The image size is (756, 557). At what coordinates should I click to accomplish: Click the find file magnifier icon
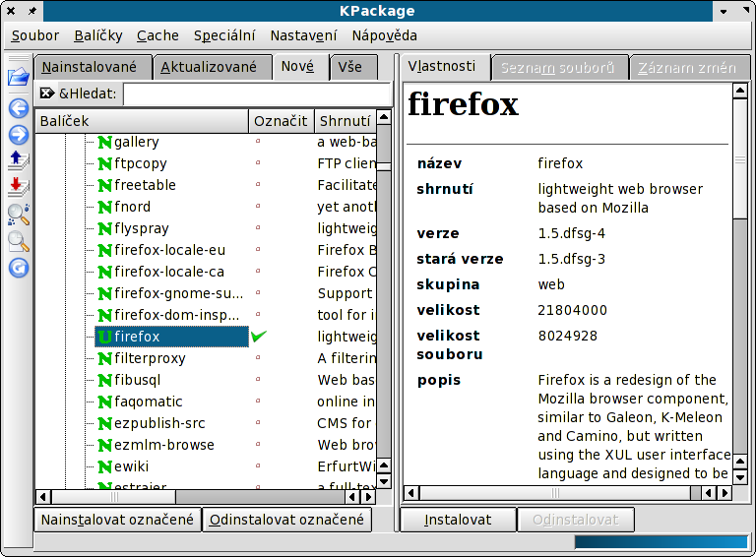point(19,241)
